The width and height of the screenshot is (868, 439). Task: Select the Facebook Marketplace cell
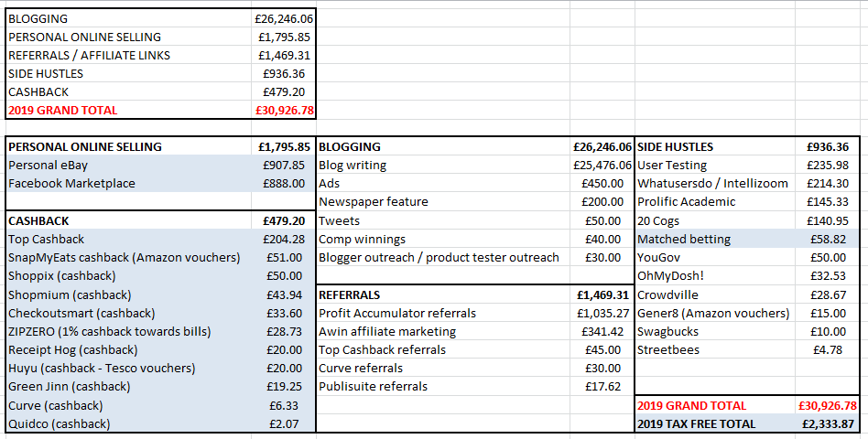pos(128,183)
